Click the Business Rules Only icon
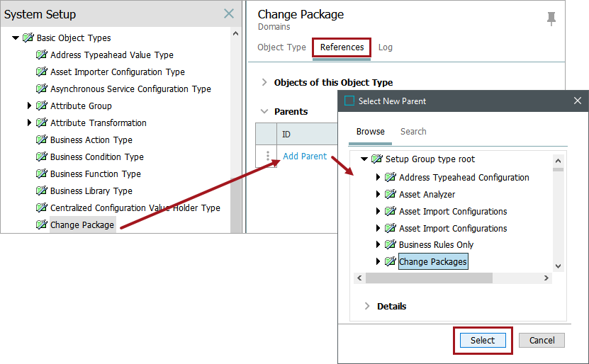The width and height of the screenshot is (589, 364). coord(391,245)
